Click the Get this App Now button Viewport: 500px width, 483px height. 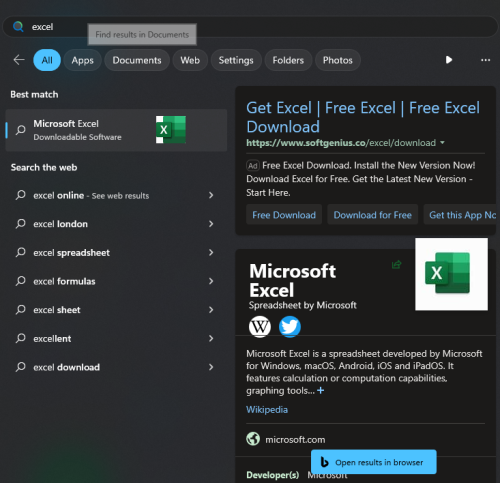click(x=460, y=215)
